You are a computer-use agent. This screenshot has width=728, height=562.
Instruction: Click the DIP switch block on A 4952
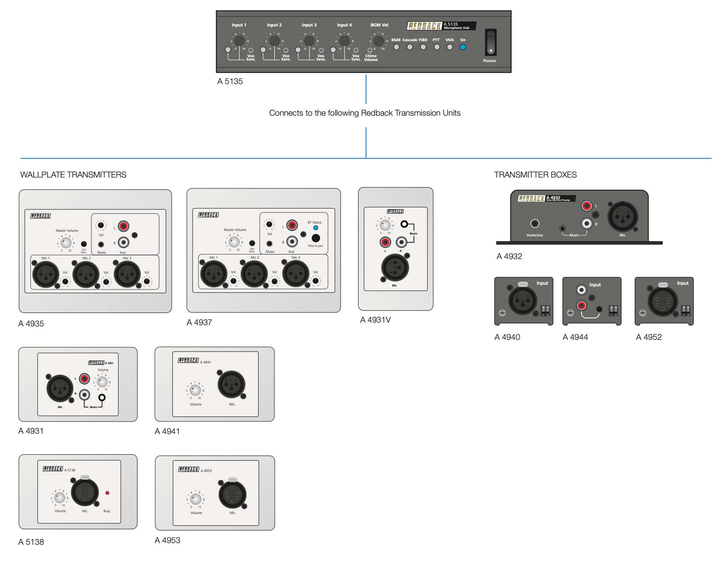pos(686,310)
